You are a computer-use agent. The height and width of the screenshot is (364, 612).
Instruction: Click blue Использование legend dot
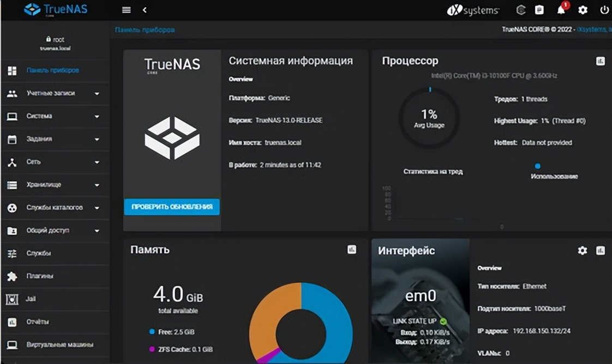point(537,166)
